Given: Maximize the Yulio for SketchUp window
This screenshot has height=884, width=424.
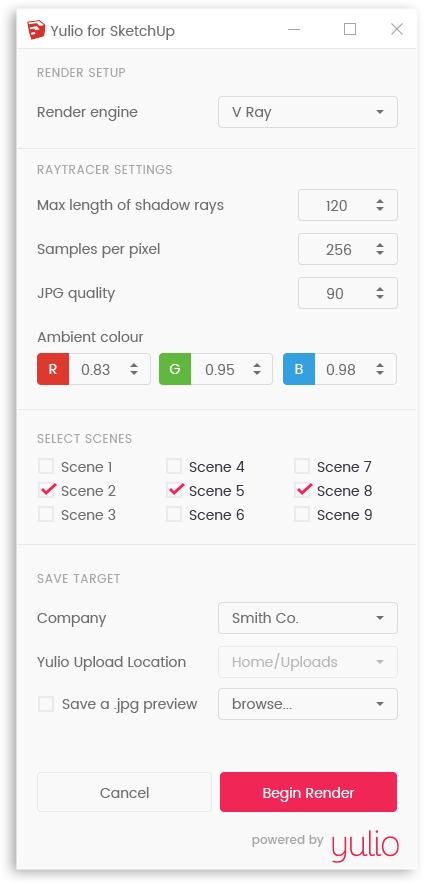Looking at the screenshot, I should pyautogui.click(x=350, y=29).
